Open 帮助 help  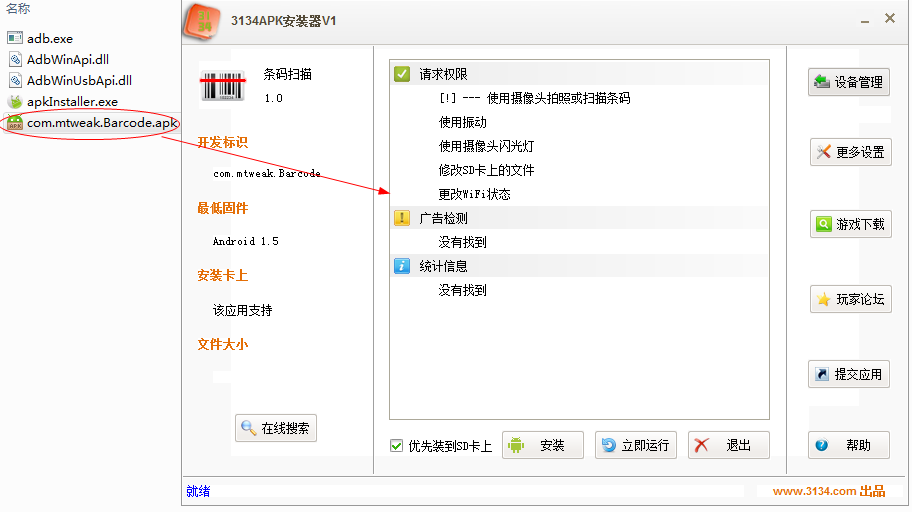click(x=849, y=445)
